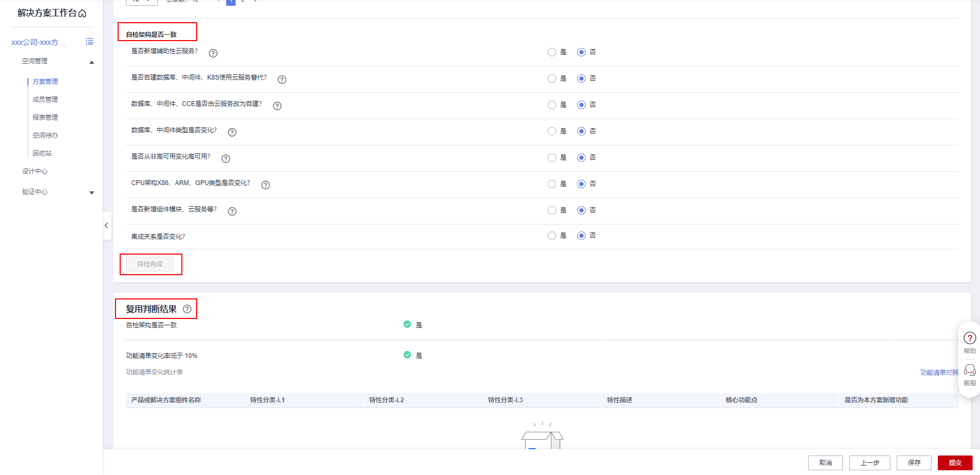The height and width of the screenshot is (475, 980).
Task: Open help icon for 是否自建数据库、中间件、K8S question
Action: point(282,80)
